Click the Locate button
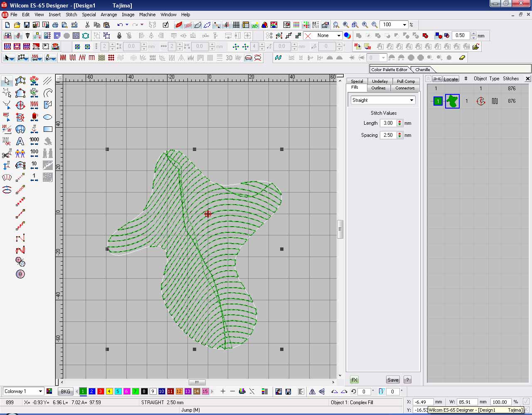 [451, 79]
